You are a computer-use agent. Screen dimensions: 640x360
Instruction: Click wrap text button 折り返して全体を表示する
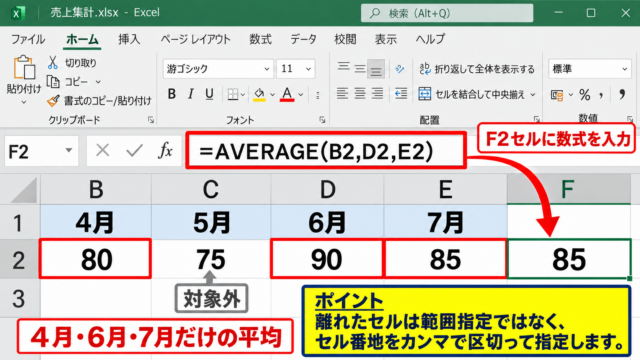coord(477,69)
